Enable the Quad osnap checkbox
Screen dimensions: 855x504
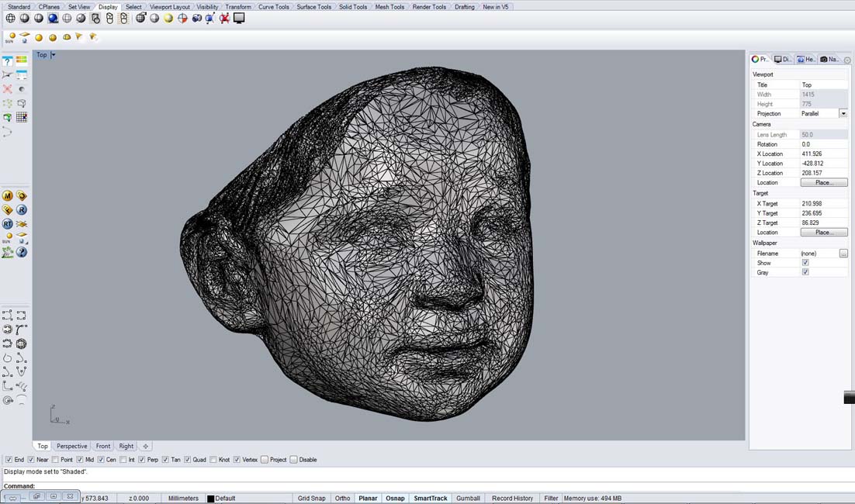tap(188, 460)
